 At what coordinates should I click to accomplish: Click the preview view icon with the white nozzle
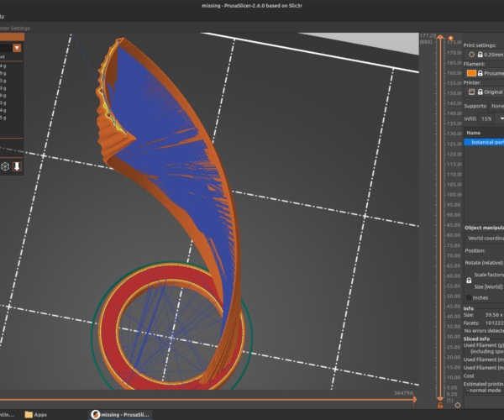click(x=17, y=166)
